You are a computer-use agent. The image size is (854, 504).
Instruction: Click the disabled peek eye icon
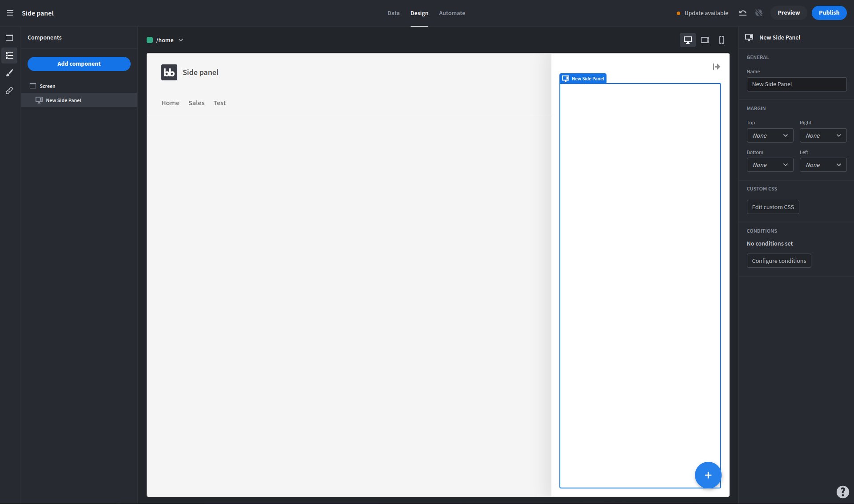point(759,13)
